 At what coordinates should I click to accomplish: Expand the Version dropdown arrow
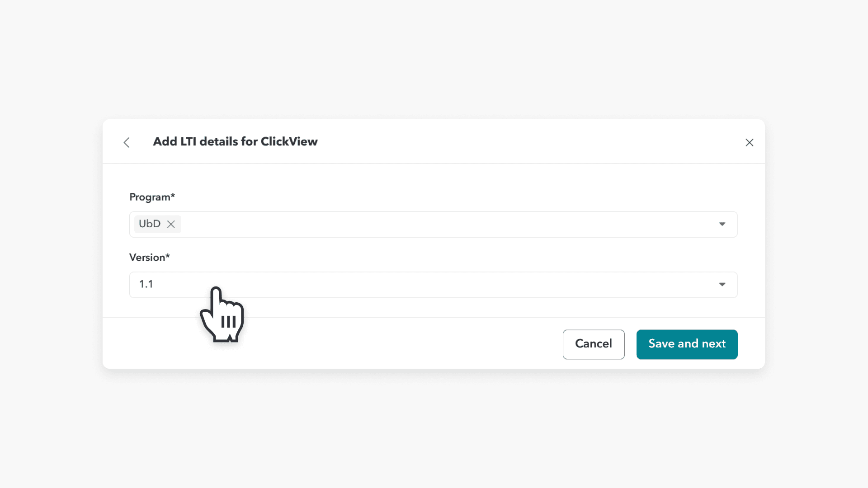722,284
